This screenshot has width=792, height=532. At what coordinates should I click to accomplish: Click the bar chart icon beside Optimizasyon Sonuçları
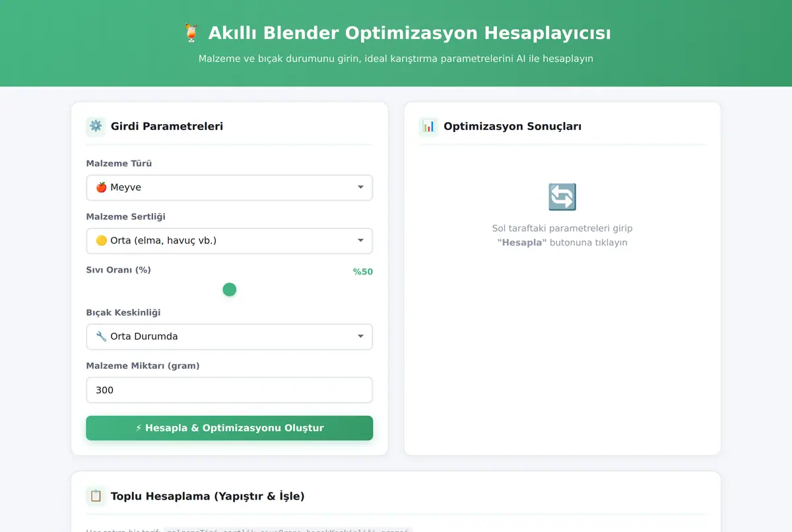[428, 126]
